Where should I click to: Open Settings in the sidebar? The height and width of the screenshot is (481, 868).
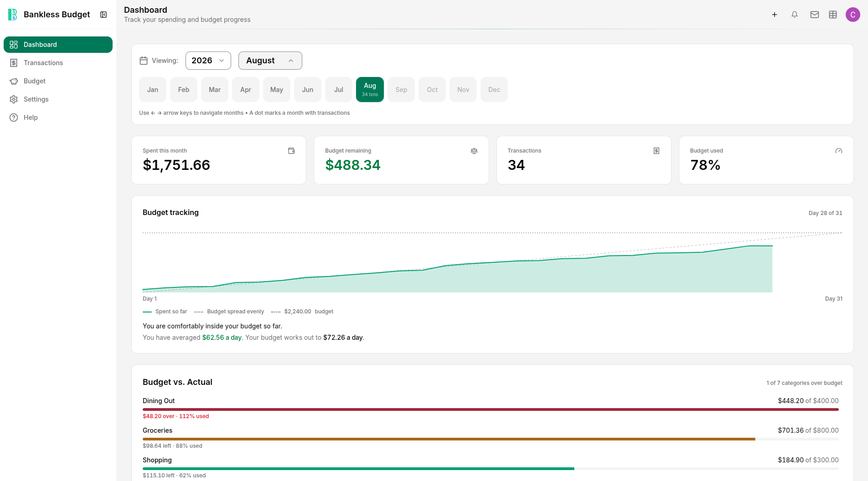(58, 99)
